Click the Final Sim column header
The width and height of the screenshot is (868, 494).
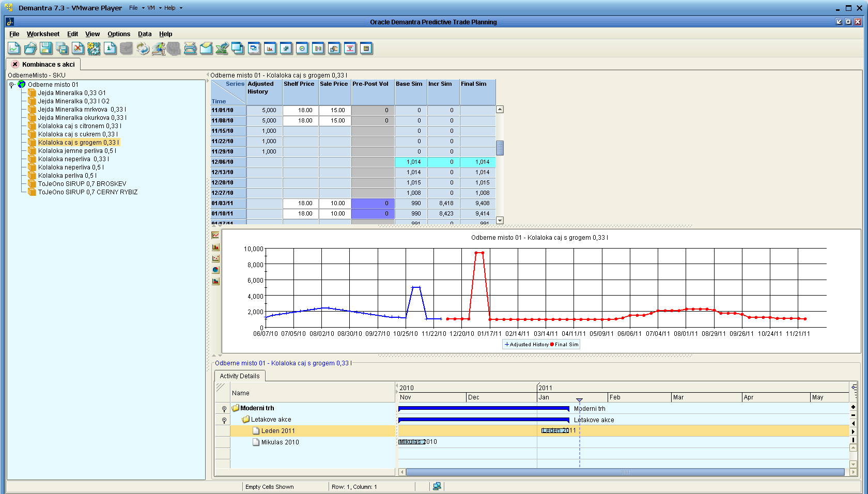(x=477, y=92)
